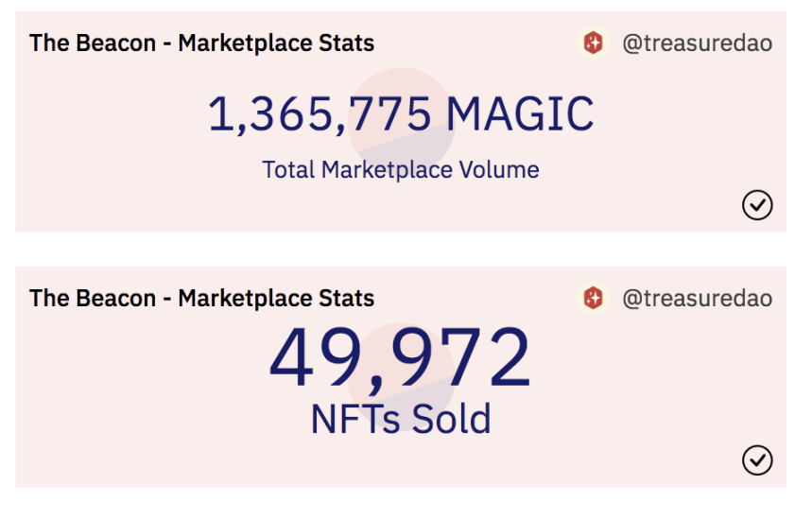This screenshot has height=519, width=812.
Task: Open the @treasuredao link in the bottom card
Action: [x=697, y=299]
